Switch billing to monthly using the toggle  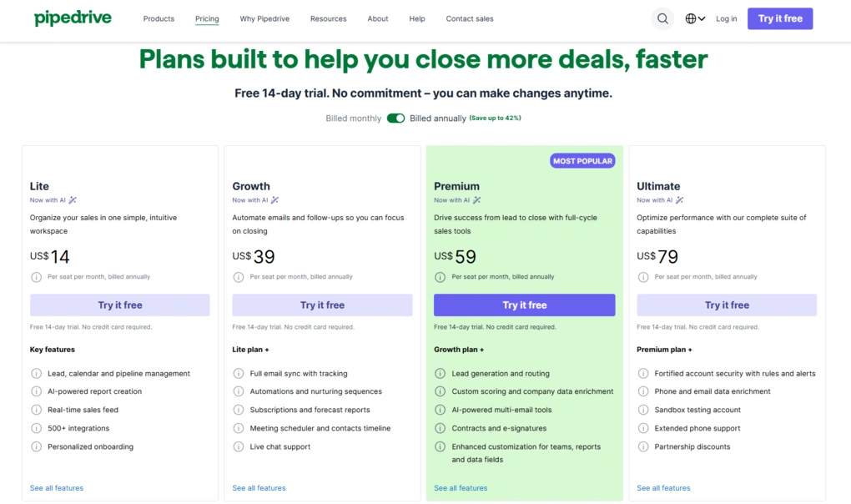coord(395,118)
